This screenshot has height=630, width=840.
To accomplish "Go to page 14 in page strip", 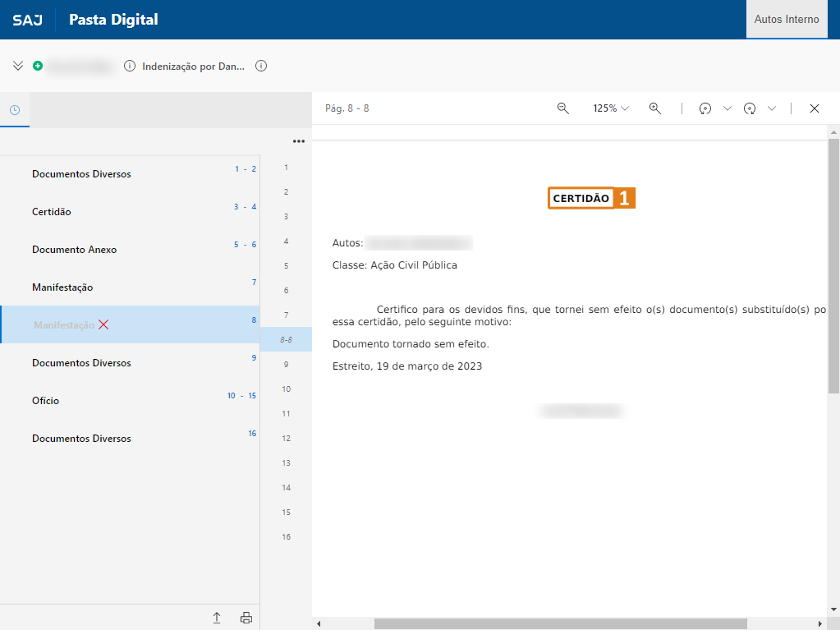I will [286, 488].
